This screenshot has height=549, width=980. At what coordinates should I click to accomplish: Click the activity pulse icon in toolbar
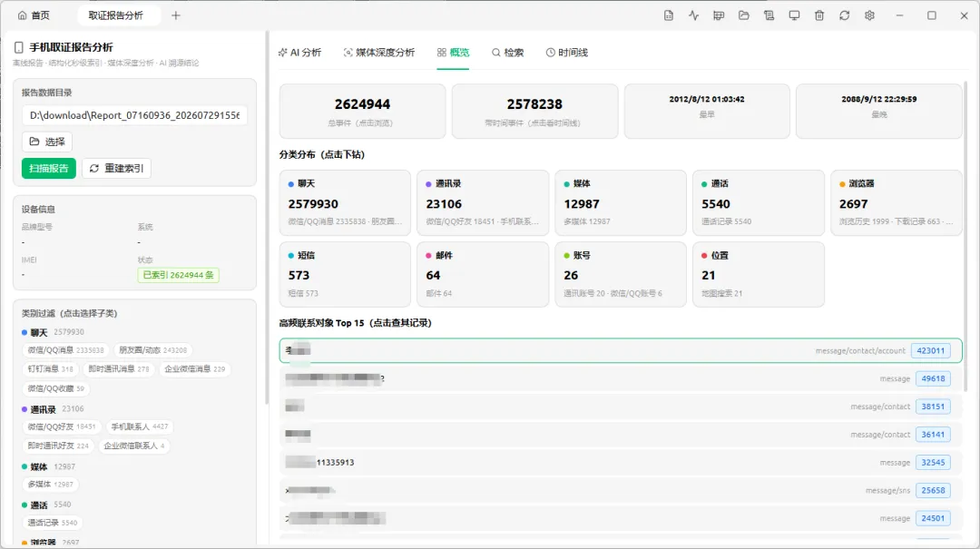click(x=694, y=15)
